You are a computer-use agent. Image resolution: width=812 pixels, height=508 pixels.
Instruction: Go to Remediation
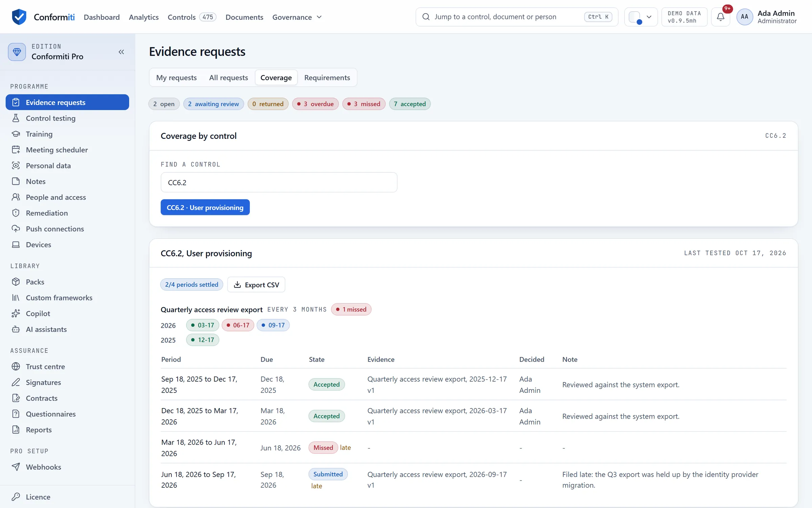(67, 213)
